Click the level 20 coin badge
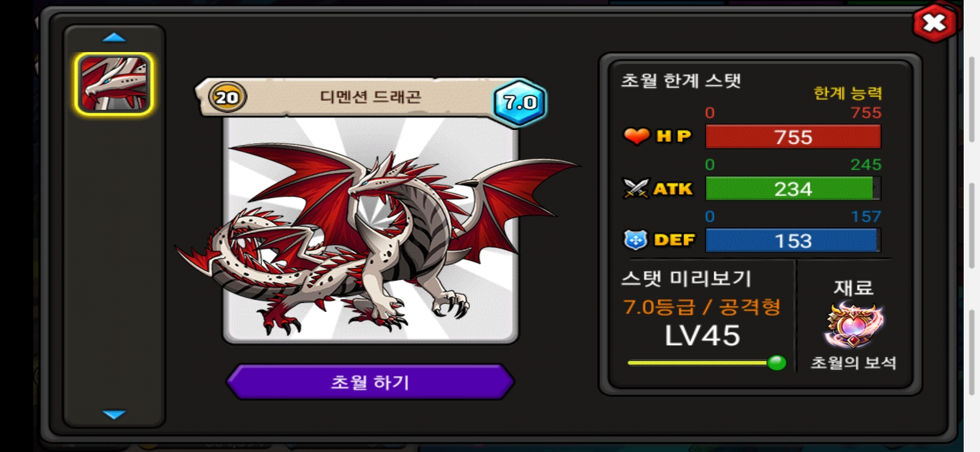This screenshot has height=452, width=980. pyautogui.click(x=227, y=97)
